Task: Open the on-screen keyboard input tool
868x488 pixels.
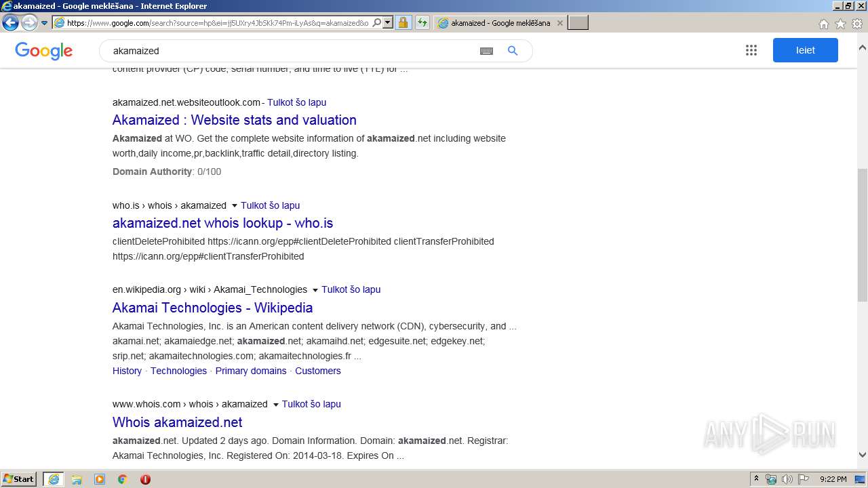Action: [486, 51]
